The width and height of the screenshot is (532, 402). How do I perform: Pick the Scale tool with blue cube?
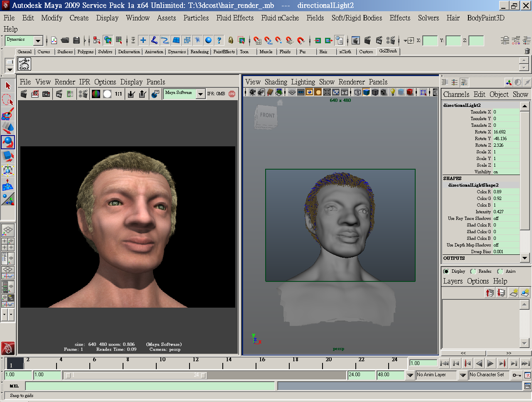tap(8, 156)
